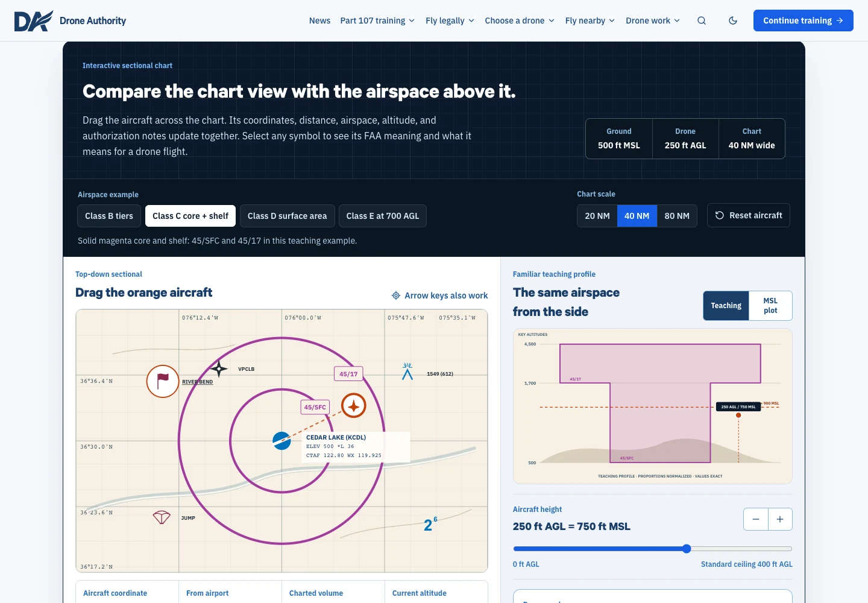Click the Drone 250 AGL stat
This screenshot has height=603, width=868.
[x=685, y=139]
